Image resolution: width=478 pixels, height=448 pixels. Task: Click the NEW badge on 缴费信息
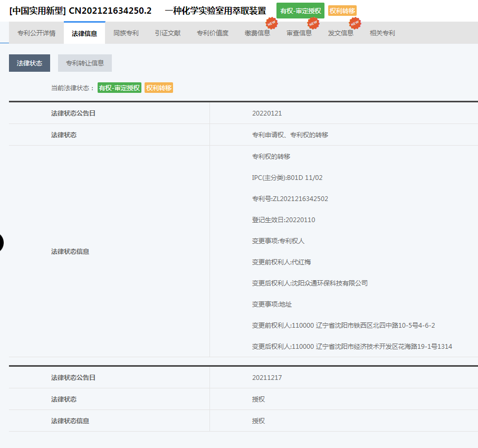271,23
